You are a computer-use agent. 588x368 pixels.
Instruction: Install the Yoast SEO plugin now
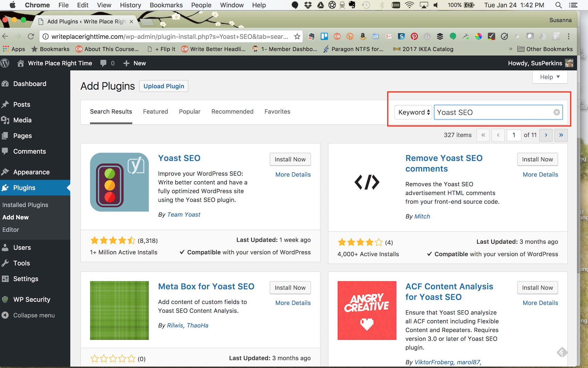(290, 159)
